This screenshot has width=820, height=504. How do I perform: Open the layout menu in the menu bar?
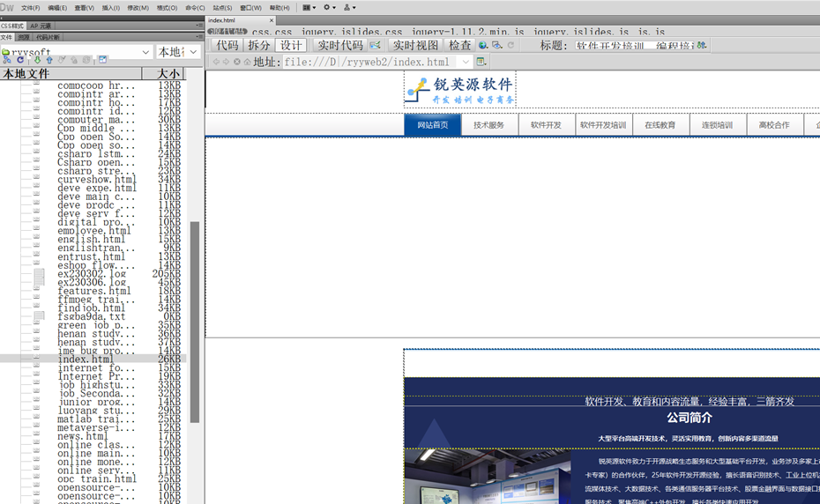coord(309,7)
